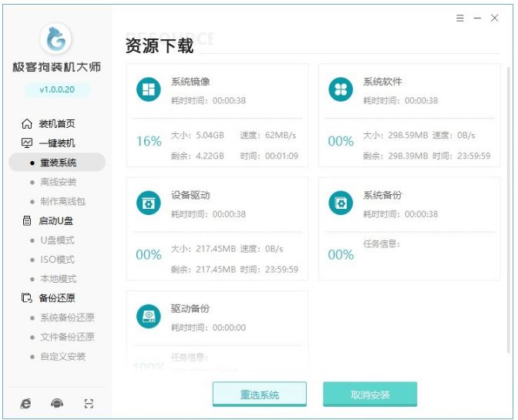
Task: Go to 装机首页 home page
Action: click(56, 124)
